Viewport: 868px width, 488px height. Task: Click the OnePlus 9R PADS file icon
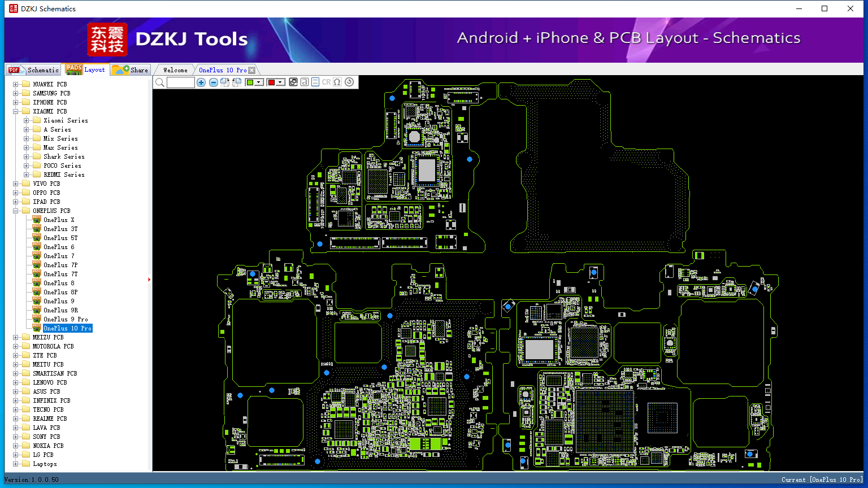point(37,310)
